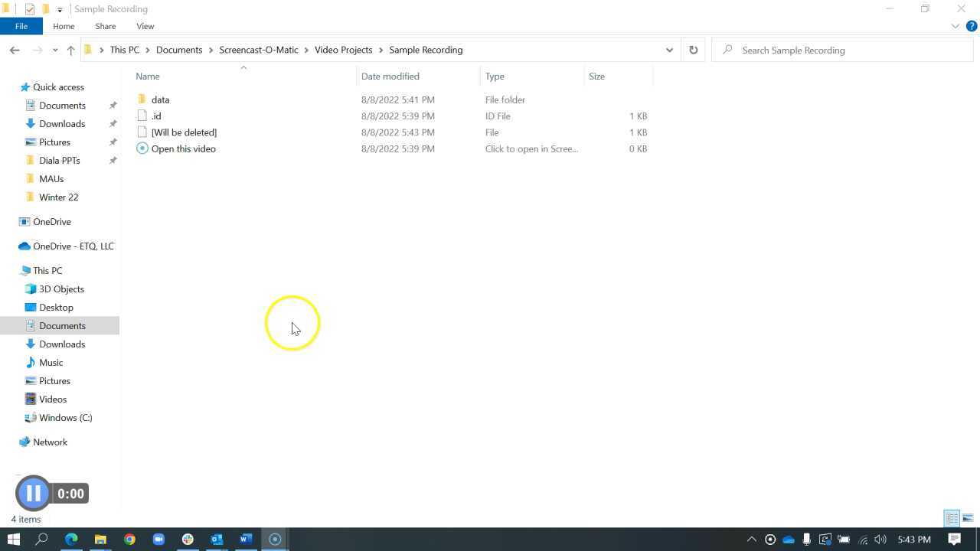Refresh the current folder view
The height and width of the screenshot is (551, 980).
click(693, 50)
